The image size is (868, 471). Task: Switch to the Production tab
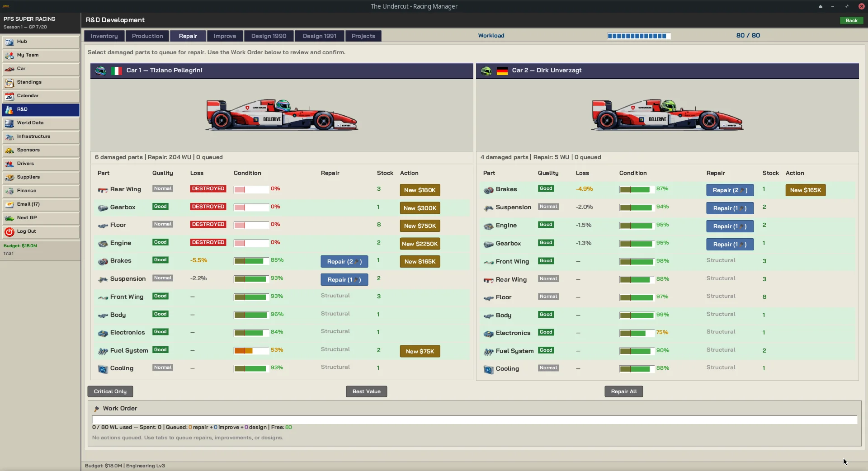pos(147,36)
